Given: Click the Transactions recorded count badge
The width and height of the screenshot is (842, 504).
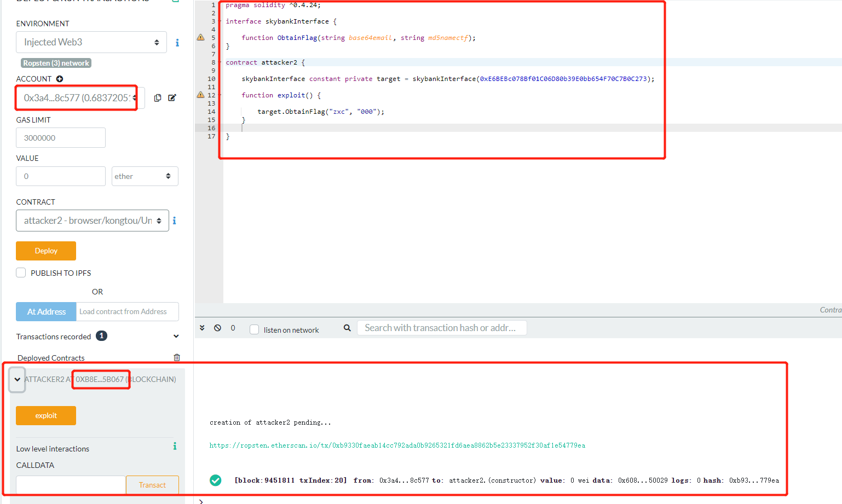Looking at the screenshot, I should pos(101,335).
